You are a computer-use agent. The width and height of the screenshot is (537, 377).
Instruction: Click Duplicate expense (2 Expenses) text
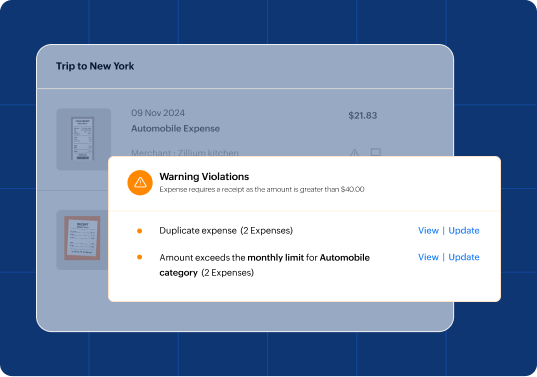[x=226, y=231]
